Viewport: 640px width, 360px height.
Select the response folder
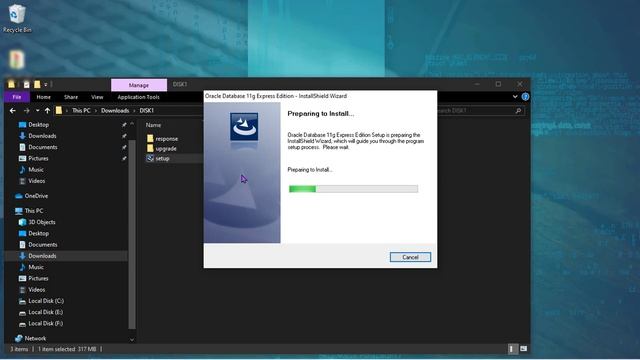pos(167,139)
